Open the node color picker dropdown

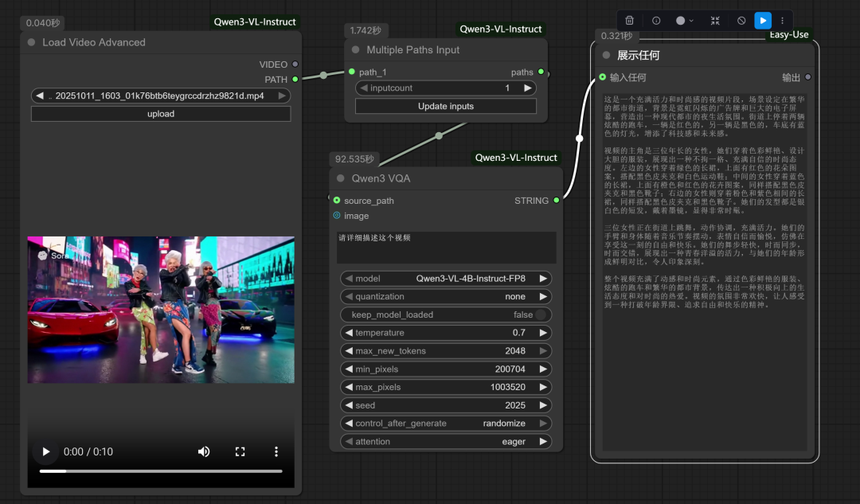coord(684,21)
